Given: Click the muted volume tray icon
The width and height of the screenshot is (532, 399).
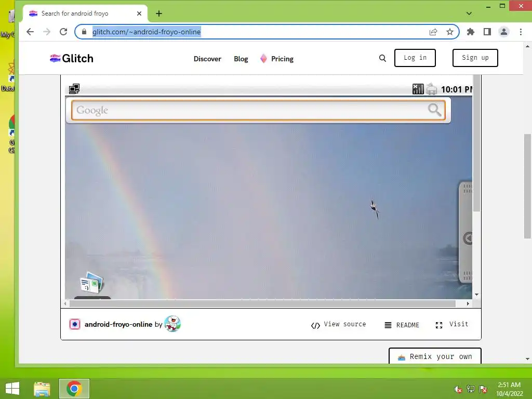Looking at the screenshot, I should pyautogui.click(x=458, y=389).
